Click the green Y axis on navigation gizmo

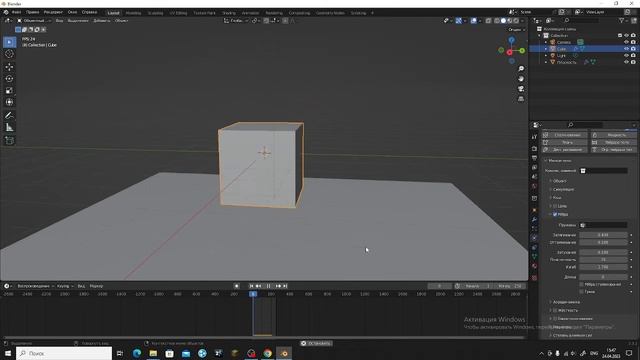pos(522,51)
